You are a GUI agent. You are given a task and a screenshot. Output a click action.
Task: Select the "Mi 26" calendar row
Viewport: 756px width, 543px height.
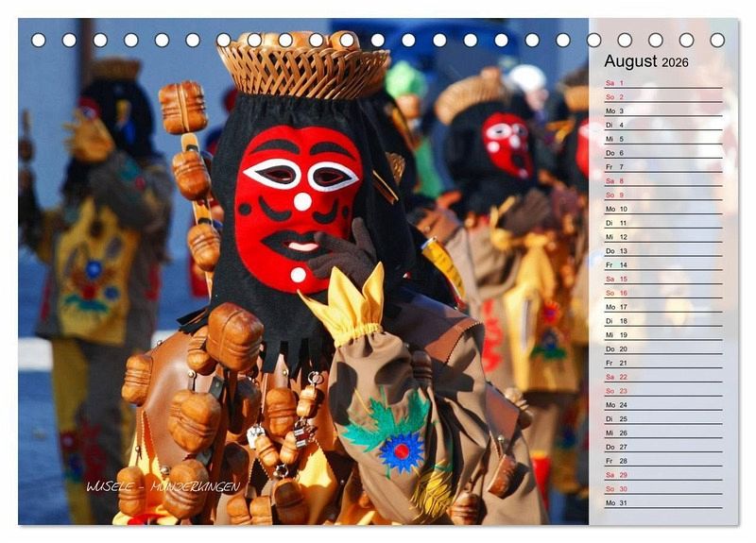click(663, 433)
